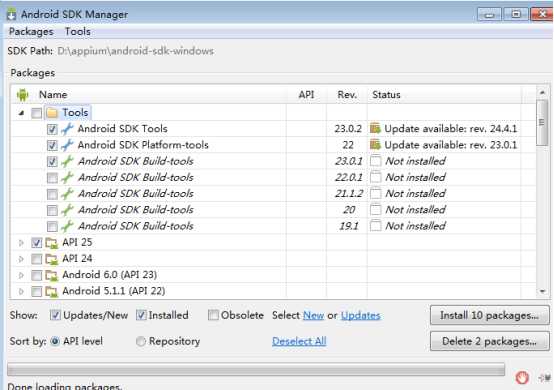Check the Build-tools 22.0.1 checkbox
The height and width of the screenshot is (390, 554).
[x=52, y=178]
